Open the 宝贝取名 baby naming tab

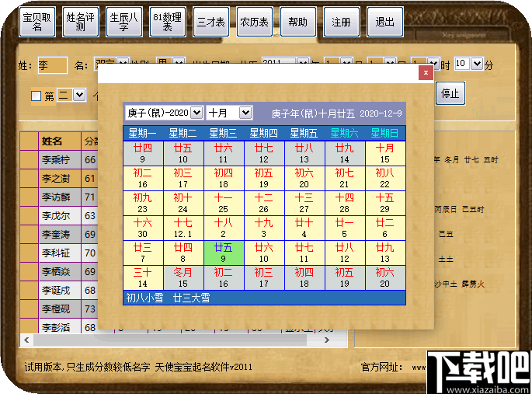[37, 22]
